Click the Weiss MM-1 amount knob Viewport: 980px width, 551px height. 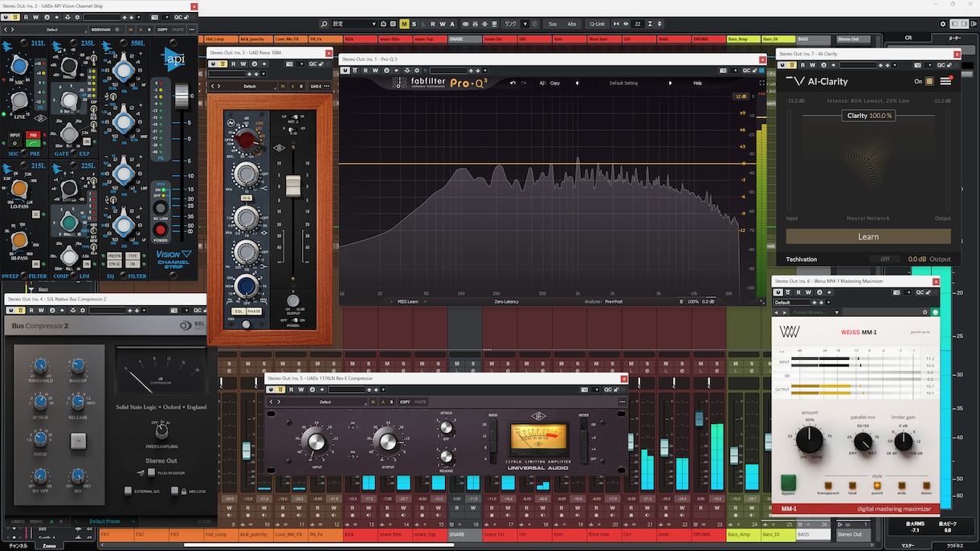[810, 440]
